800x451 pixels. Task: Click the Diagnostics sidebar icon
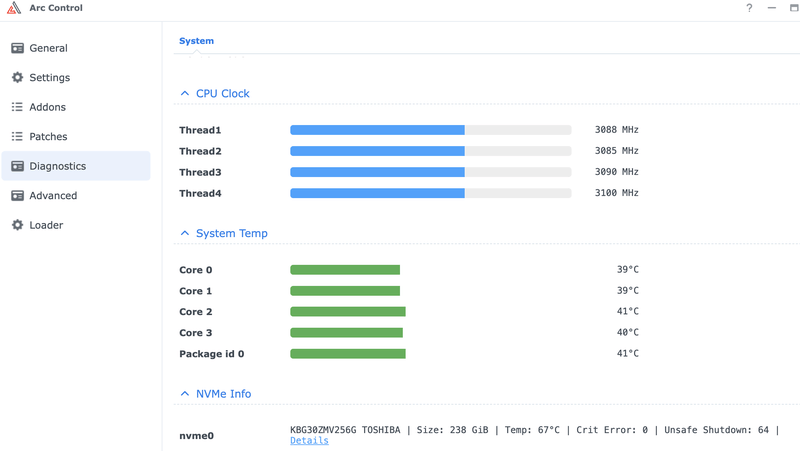pos(17,166)
